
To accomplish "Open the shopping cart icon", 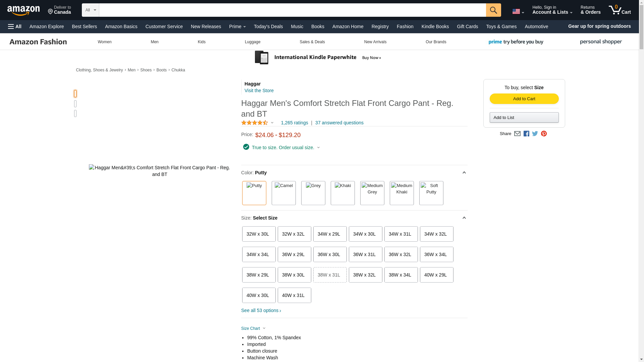I will [620, 10].
